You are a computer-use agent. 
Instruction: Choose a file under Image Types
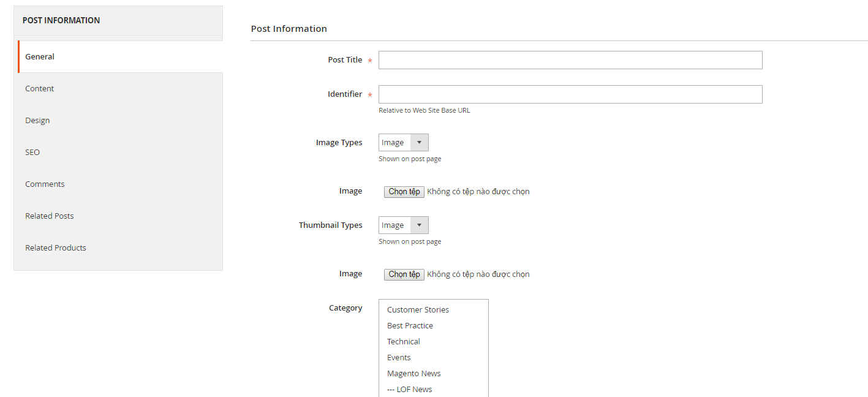click(404, 192)
